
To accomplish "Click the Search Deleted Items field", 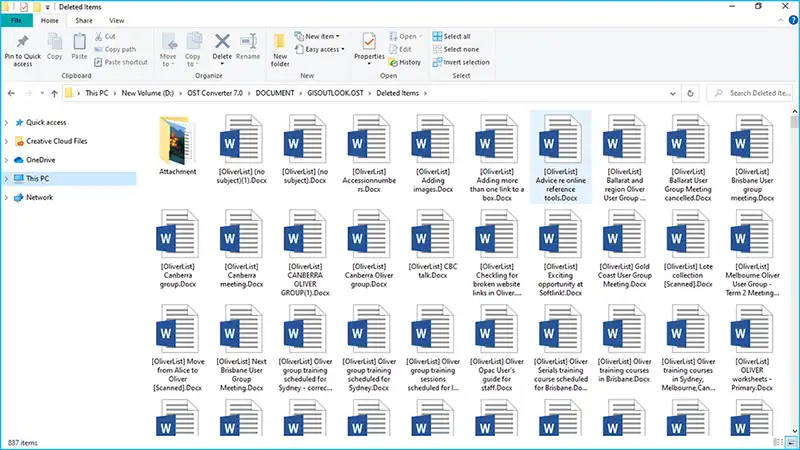I will [x=751, y=93].
